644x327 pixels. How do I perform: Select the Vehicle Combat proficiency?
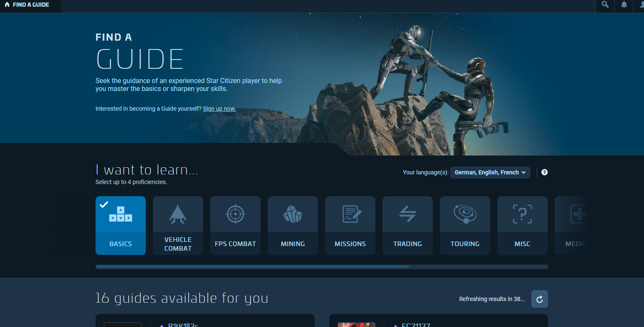click(x=178, y=226)
